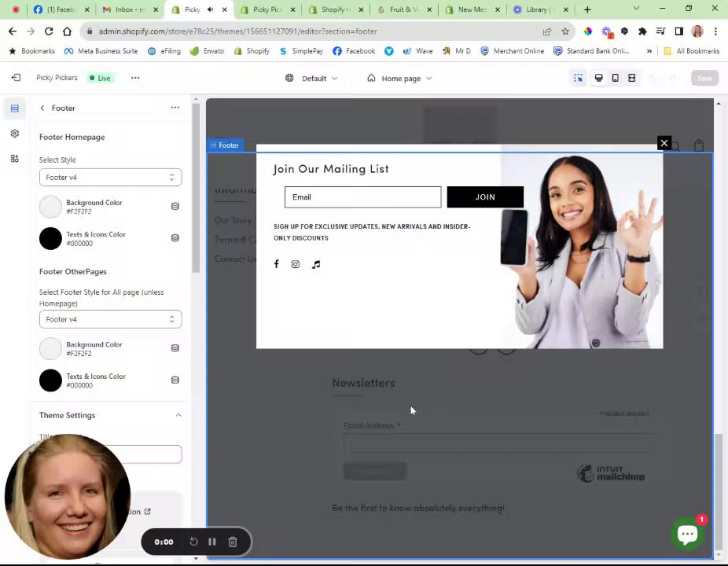This screenshot has width=728, height=566.
Task: Open the theme actions three-dot menu
Action: [135, 78]
